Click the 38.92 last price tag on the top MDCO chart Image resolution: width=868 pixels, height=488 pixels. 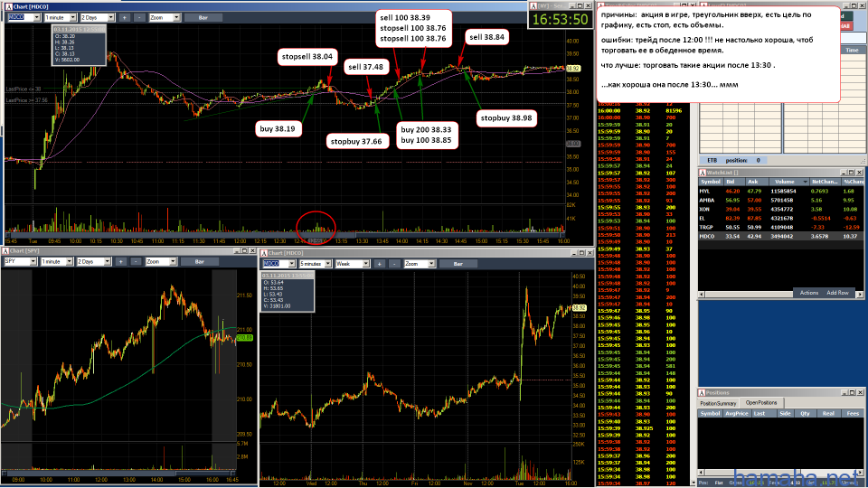(x=573, y=68)
